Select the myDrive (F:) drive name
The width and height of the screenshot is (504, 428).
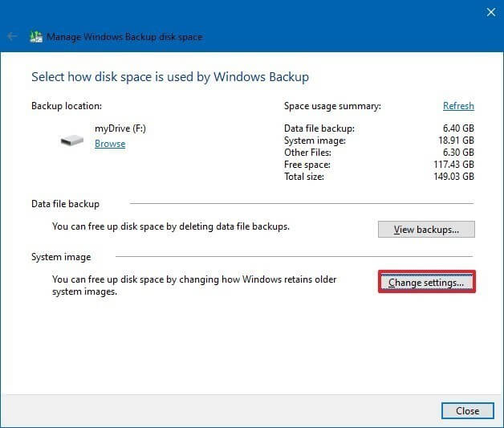(120, 128)
